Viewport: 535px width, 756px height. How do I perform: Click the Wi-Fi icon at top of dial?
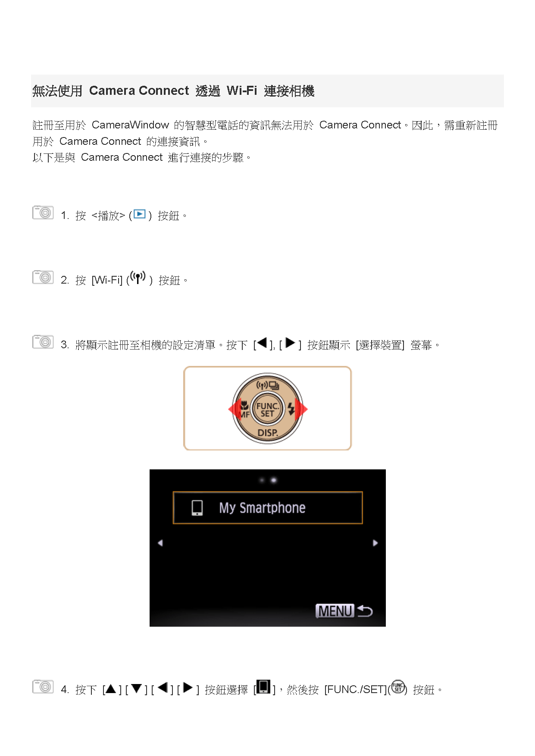coord(262,385)
